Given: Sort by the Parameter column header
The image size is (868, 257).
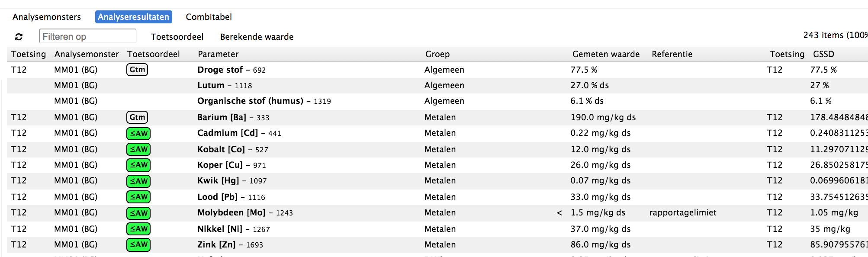Looking at the screenshot, I should (218, 54).
